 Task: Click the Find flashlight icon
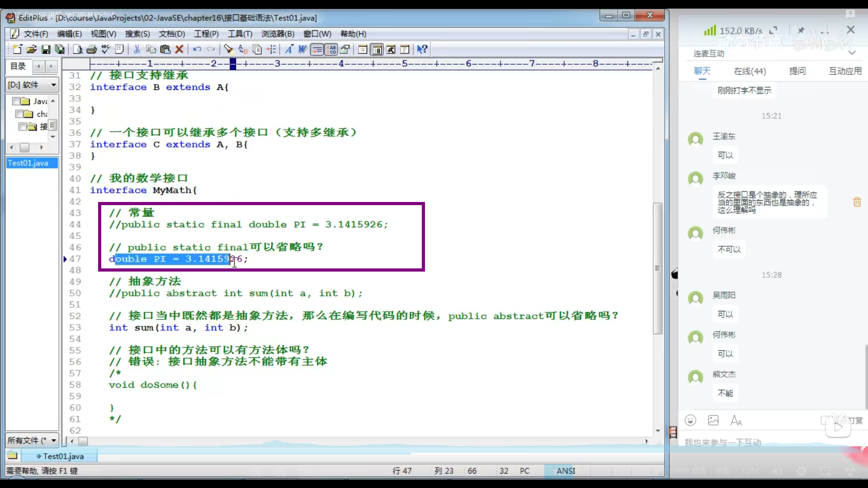pyautogui.click(x=228, y=49)
